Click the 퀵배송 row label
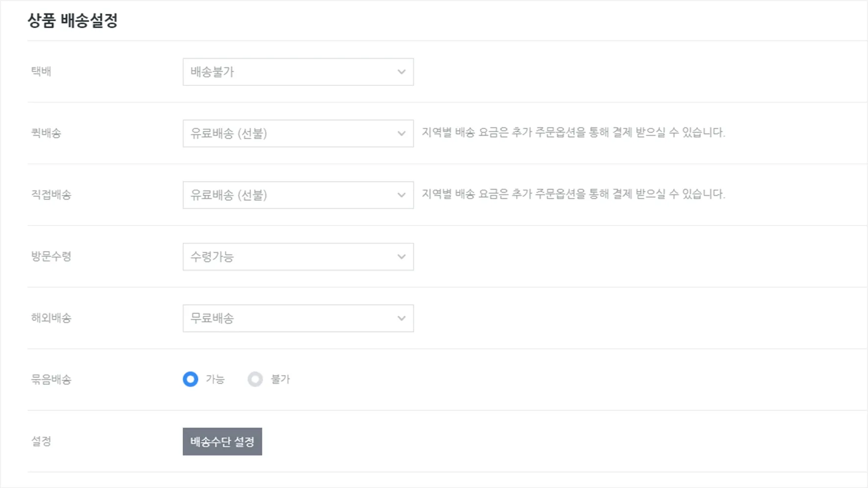This screenshot has width=868, height=488. 46,133
